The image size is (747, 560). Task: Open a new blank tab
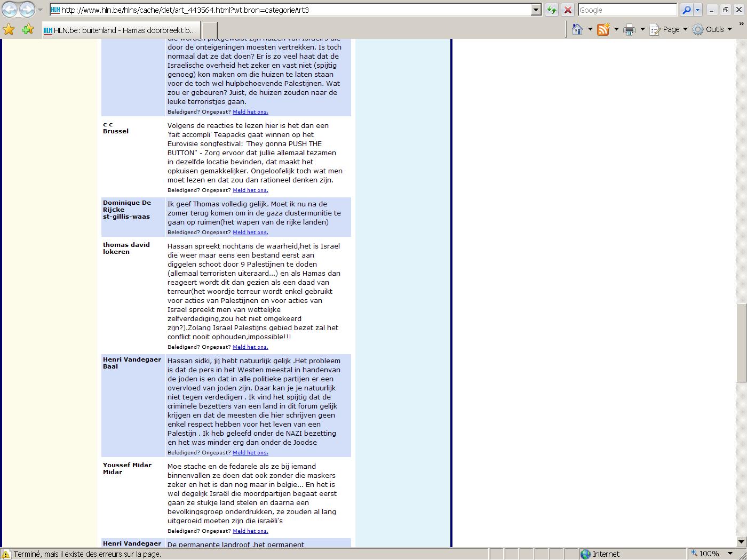(x=210, y=30)
